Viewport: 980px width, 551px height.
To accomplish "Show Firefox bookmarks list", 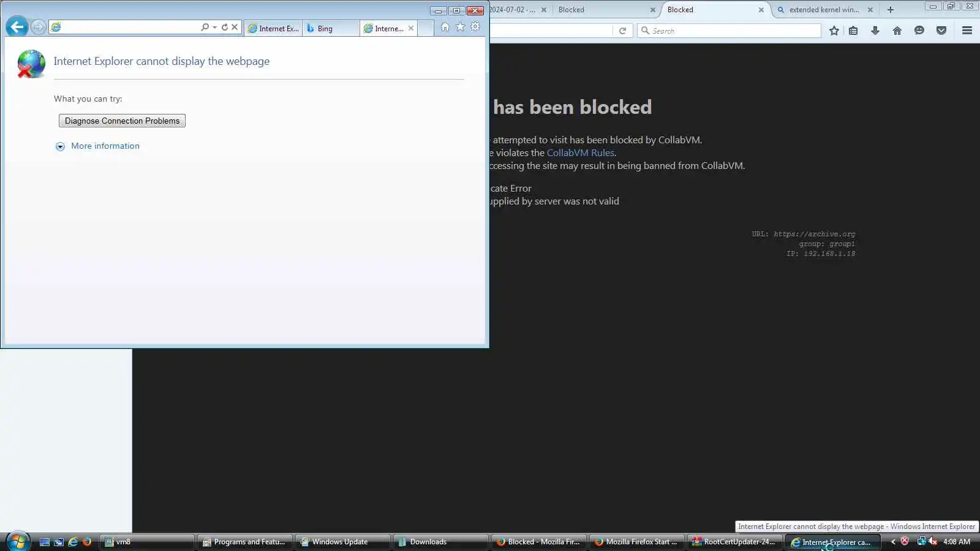I will point(853,31).
